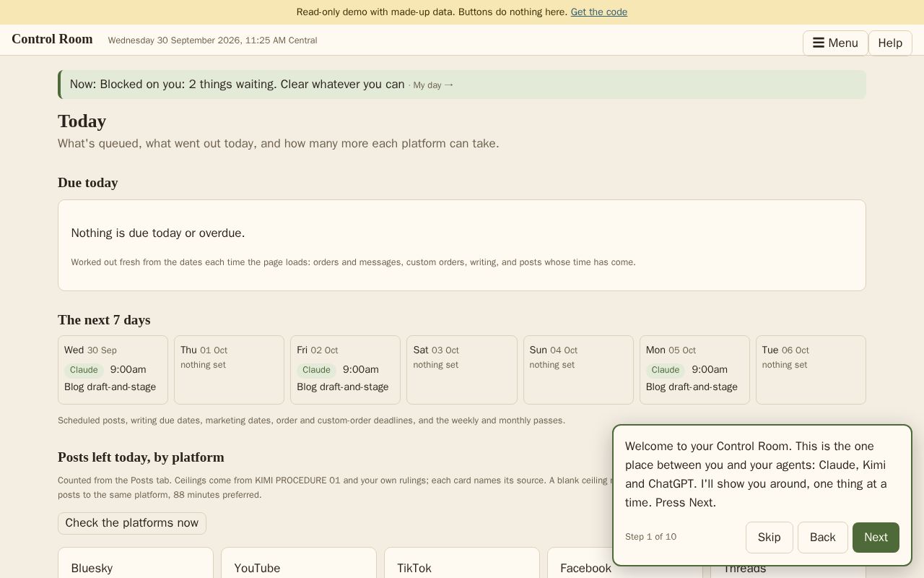Click the Claude badge on Mon 05 Oct
This screenshot has width=924, height=578.
pos(666,370)
